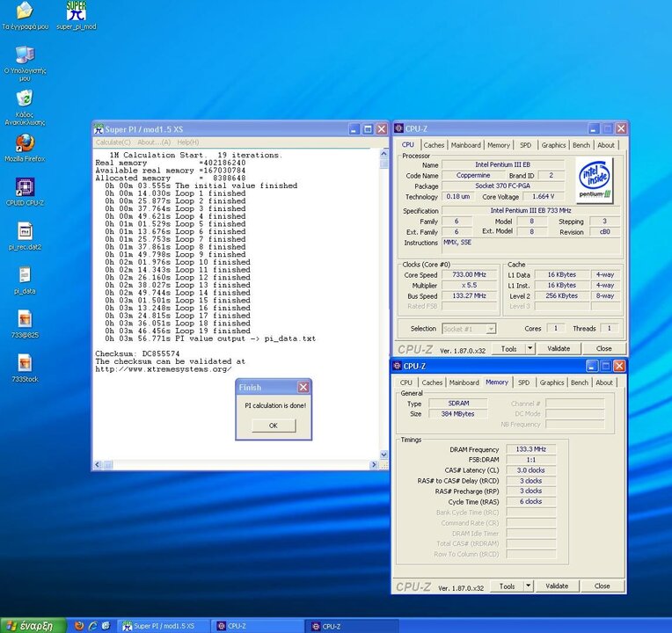
Task: Switch to About tab in upper CPU-Z
Action: tap(606, 145)
